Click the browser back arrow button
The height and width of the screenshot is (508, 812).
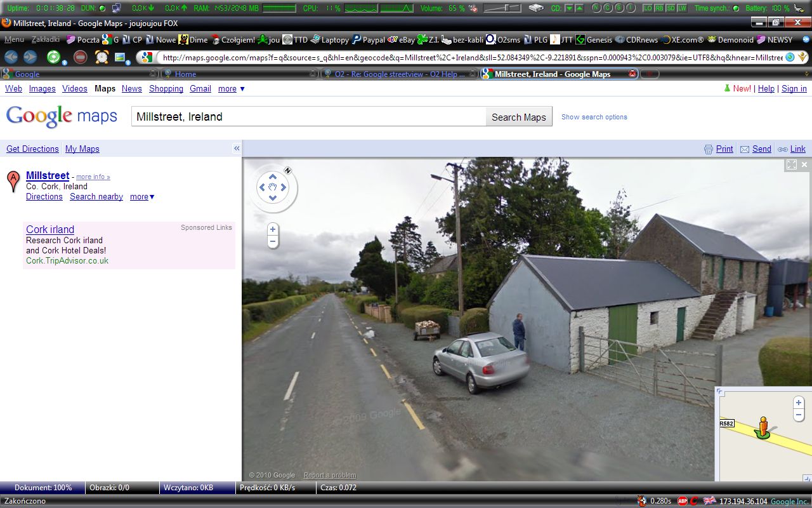pyautogui.click(x=11, y=57)
